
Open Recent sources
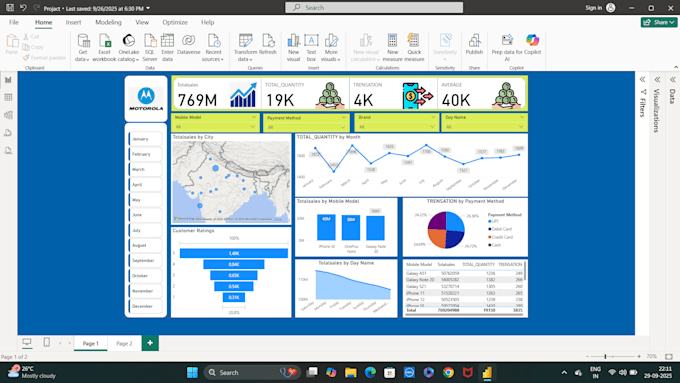click(213, 48)
